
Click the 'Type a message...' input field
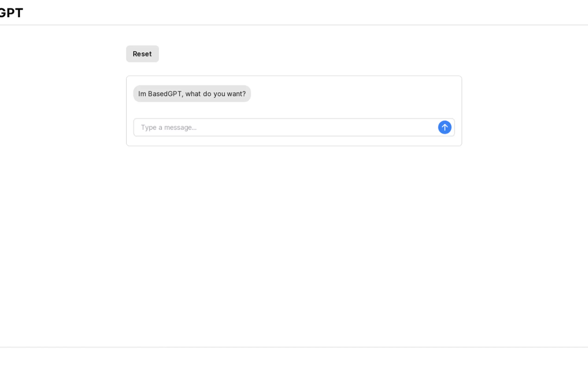(x=285, y=127)
